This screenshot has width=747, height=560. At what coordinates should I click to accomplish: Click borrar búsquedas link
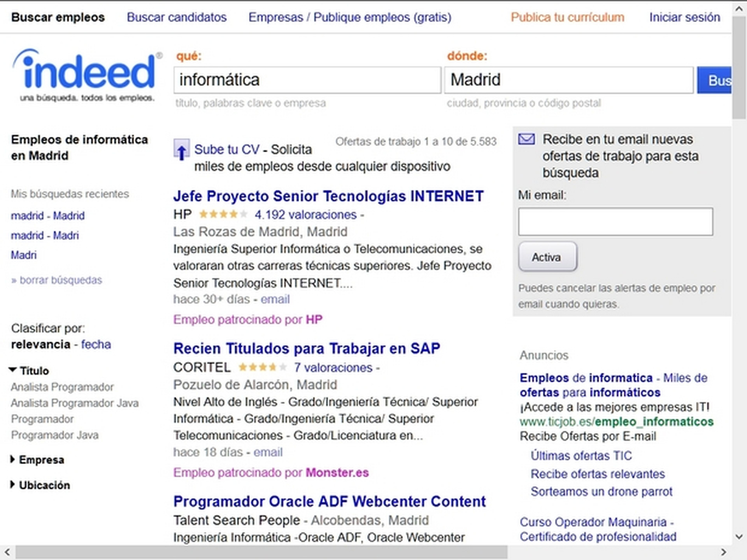click(x=56, y=280)
